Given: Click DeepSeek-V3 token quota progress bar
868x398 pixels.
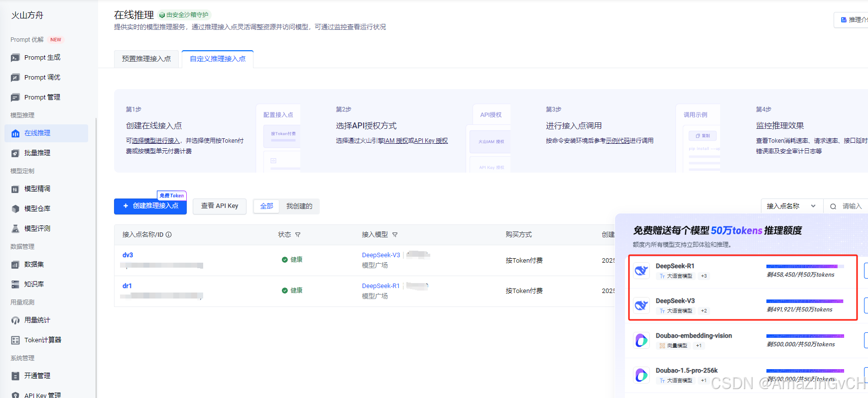Looking at the screenshot, I should coord(805,301).
